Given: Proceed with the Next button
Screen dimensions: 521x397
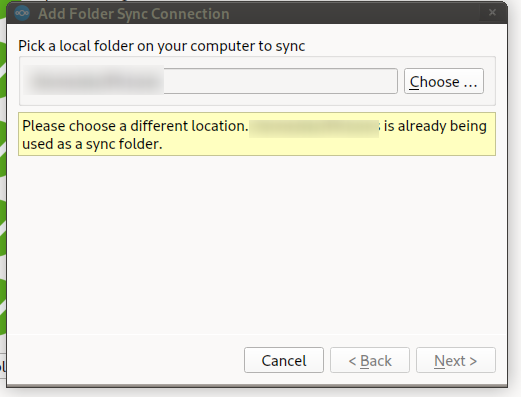Looking at the screenshot, I should click(456, 360).
